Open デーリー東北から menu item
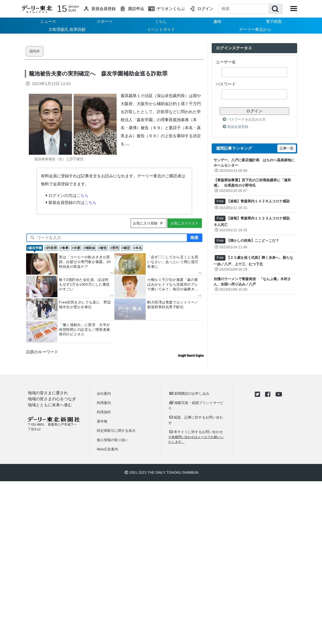The image size is (322, 644). [x=255, y=30]
